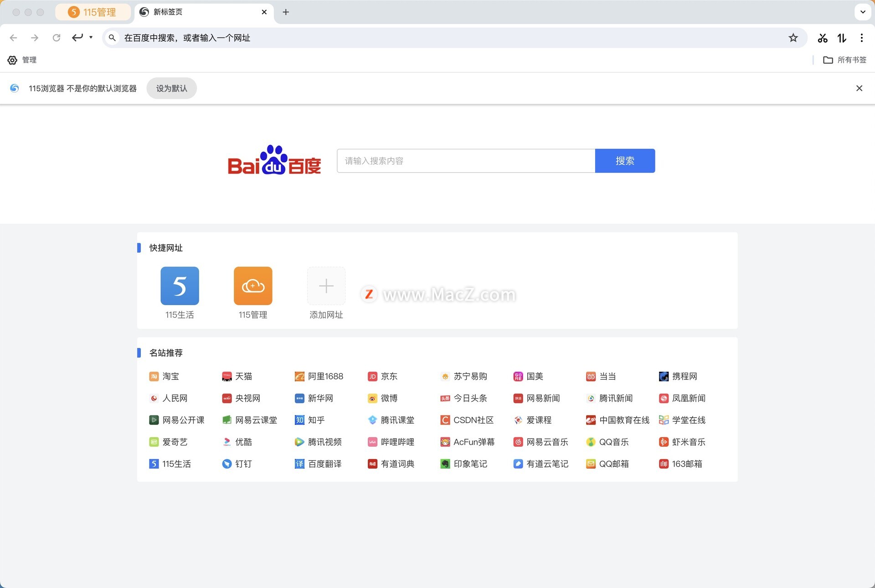Image resolution: width=875 pixels, height=588 pixels.
Task: Open the 阿里1688 link
Action: [319, 376]
